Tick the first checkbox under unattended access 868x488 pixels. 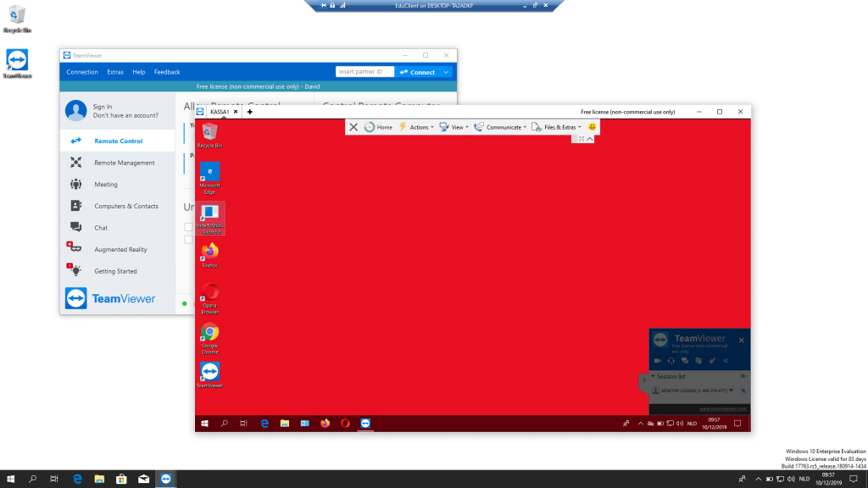pyautogui.click(x=189, y=227)
